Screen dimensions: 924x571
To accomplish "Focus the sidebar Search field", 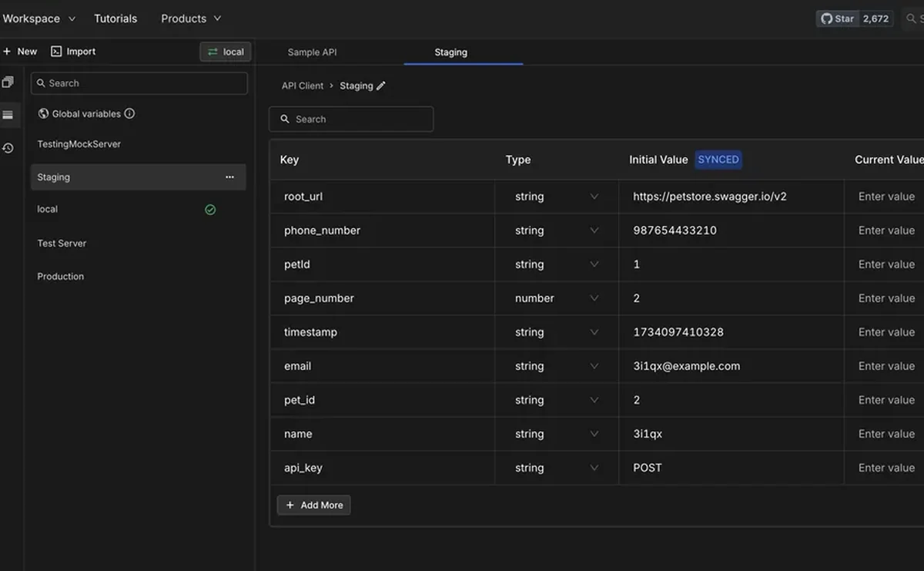I will tap(139, 83).
